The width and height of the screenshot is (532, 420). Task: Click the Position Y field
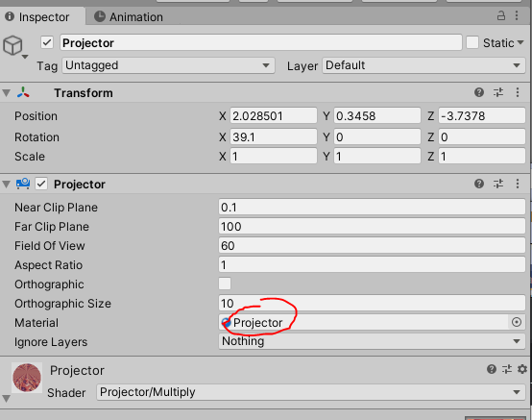(377, 115)
